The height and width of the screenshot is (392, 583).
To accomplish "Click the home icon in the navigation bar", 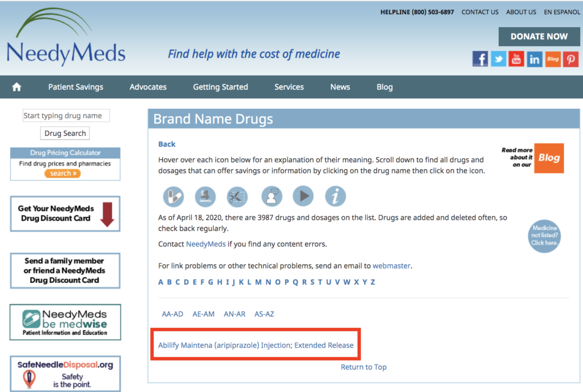I will click(17, 86).
